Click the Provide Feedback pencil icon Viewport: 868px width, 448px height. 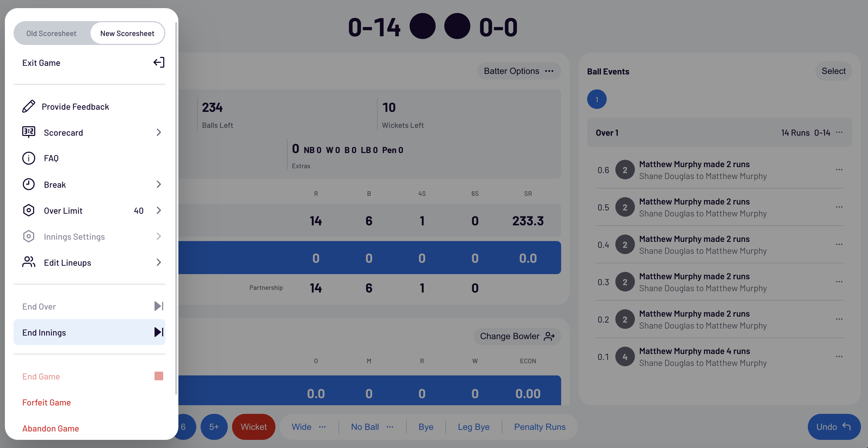[29, 106]
